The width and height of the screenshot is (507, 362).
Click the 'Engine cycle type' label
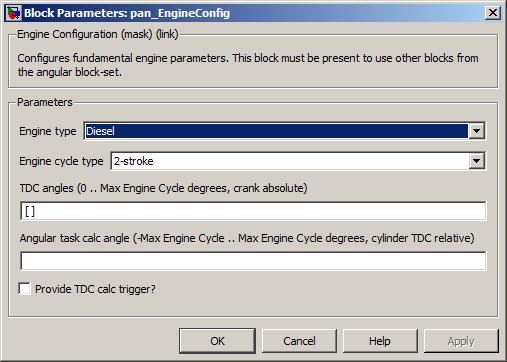pyautogui.click(x=61, y=161)
